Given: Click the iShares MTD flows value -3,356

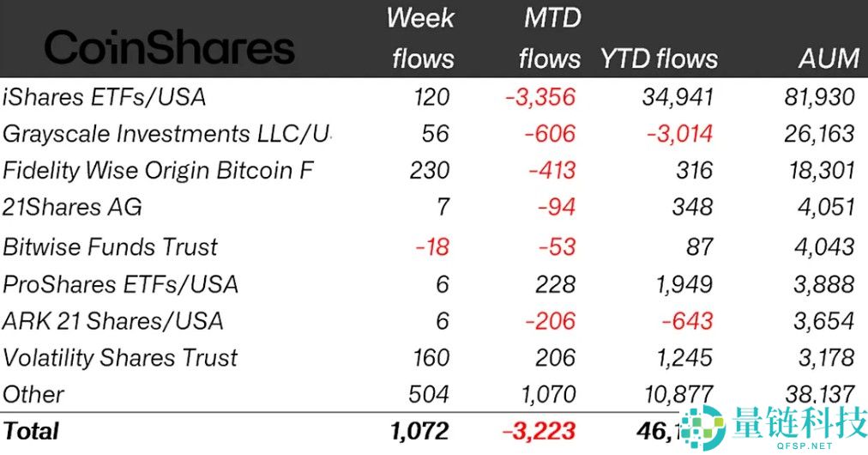Looking at the screenshot, I should point(540,97).
